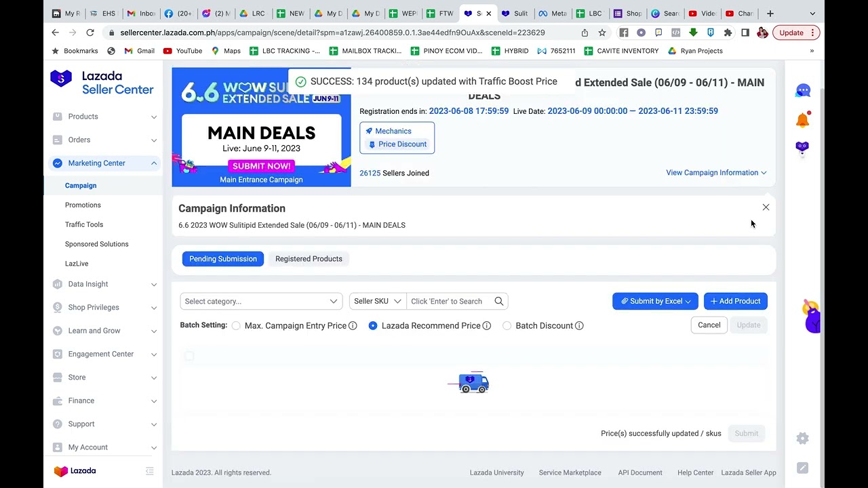
Task: Click the Lazada Seller Center logo
Action: [x=102, y=82]
